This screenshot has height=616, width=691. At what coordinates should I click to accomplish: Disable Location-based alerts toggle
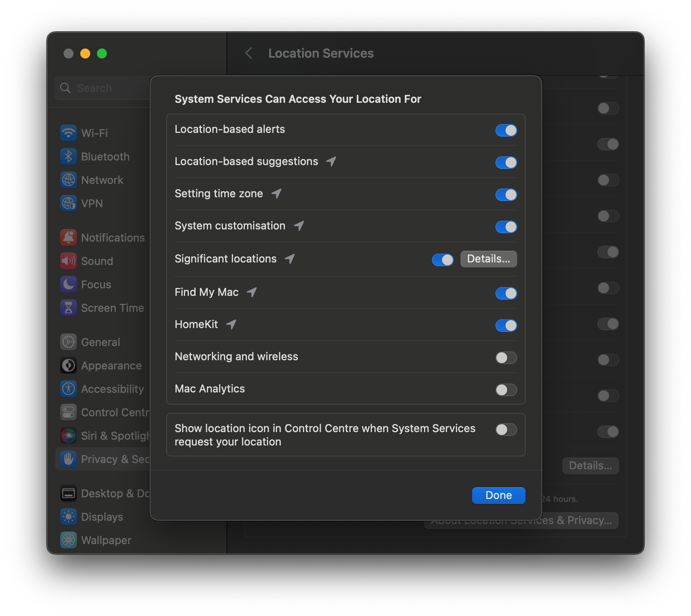point(506,130)
